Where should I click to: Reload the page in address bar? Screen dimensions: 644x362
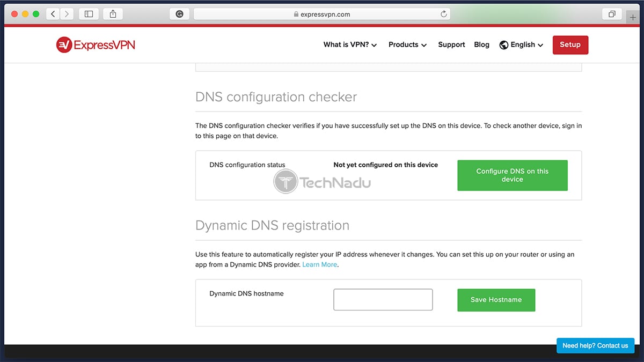tap(444, 14)
